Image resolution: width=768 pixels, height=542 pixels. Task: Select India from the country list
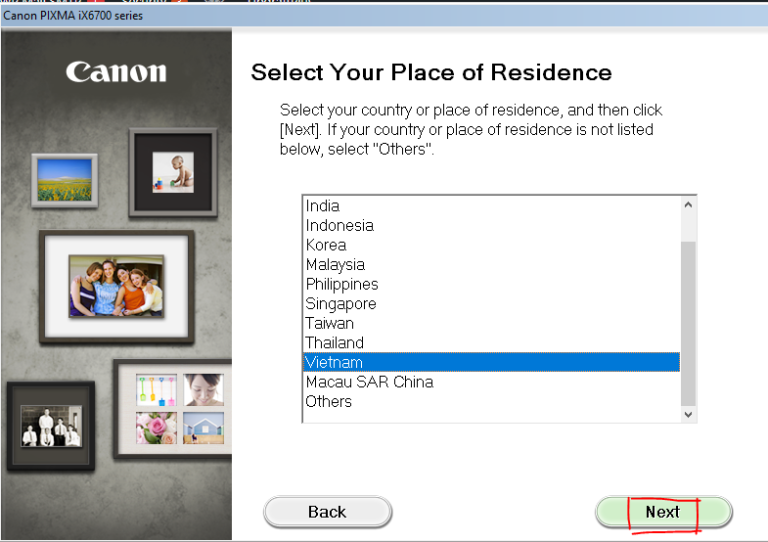click(x=323, y=206)
